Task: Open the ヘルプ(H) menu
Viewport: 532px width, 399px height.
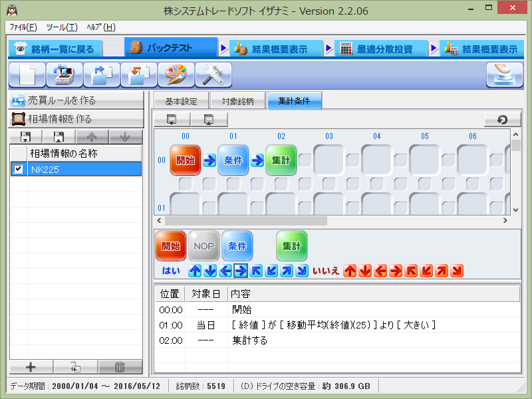Action: point(101,27)
